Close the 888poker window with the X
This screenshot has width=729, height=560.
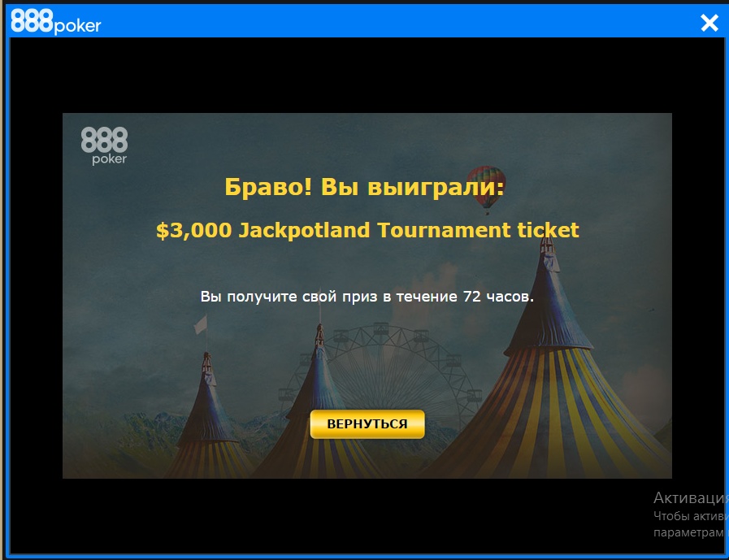pyautogui.click(x=709, y=22)
